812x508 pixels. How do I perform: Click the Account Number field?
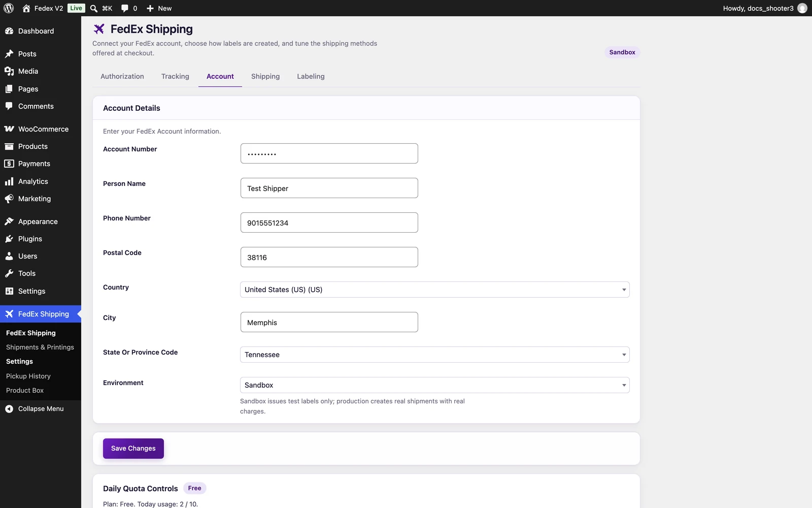pos(329,153)
